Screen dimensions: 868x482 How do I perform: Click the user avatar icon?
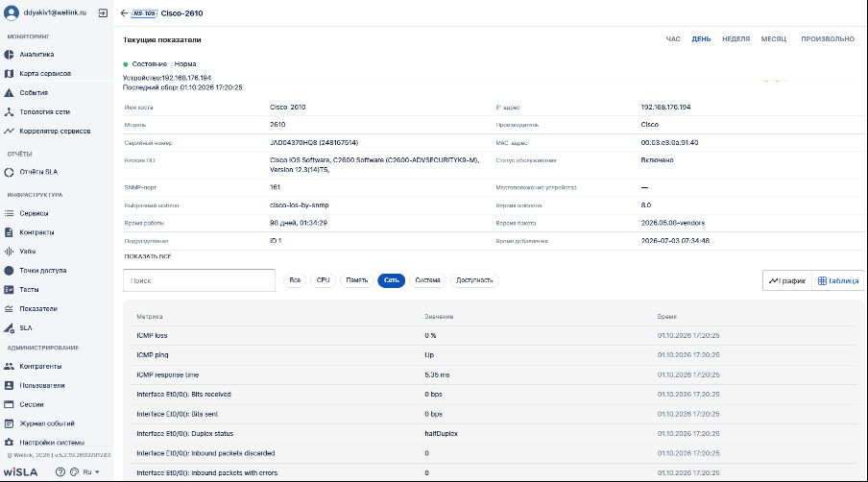(12, 12)
